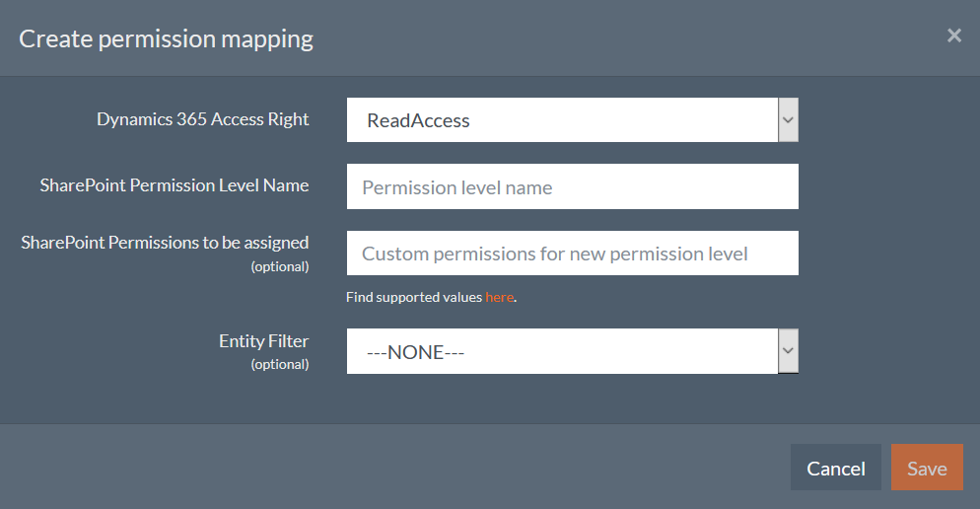Click the ReadAccess dropdown arrow
This screenshot has height=509, width=980.
pyautogui.click(x=788, y=120)
